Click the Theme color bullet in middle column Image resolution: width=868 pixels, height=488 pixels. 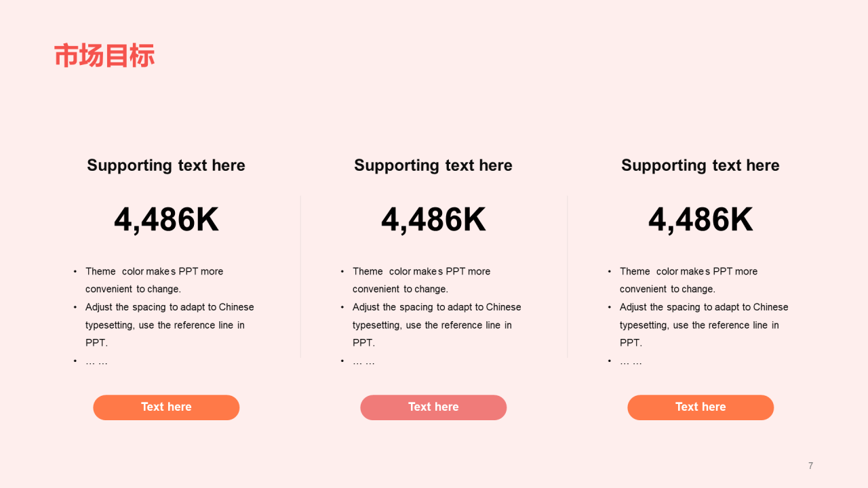[x=422, y=280]
